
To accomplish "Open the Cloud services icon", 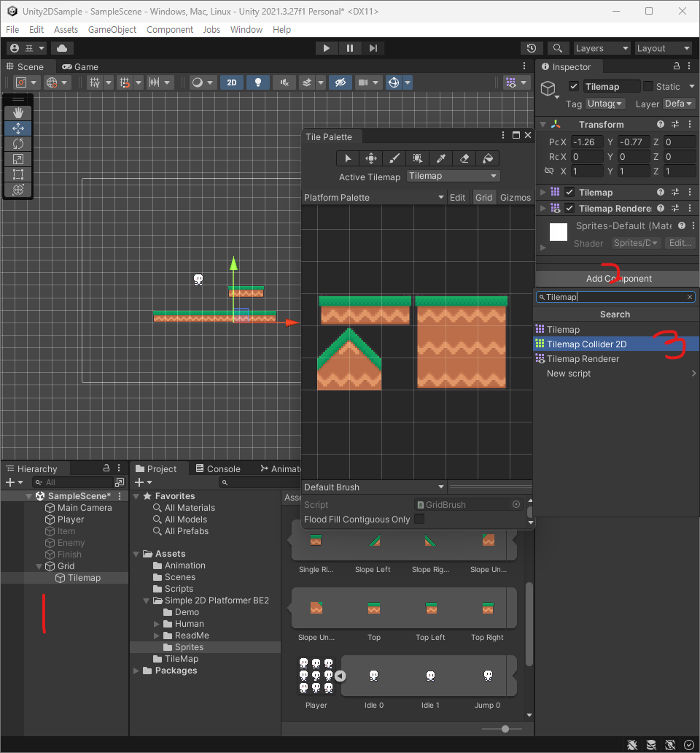I will 62,48.
